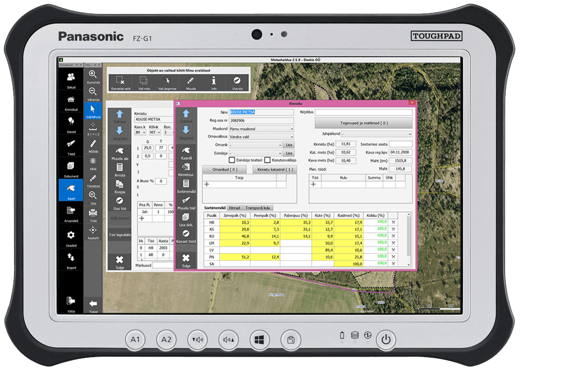
Task: Click the Kinnistu katastrid button
Action: pos(274,169)
